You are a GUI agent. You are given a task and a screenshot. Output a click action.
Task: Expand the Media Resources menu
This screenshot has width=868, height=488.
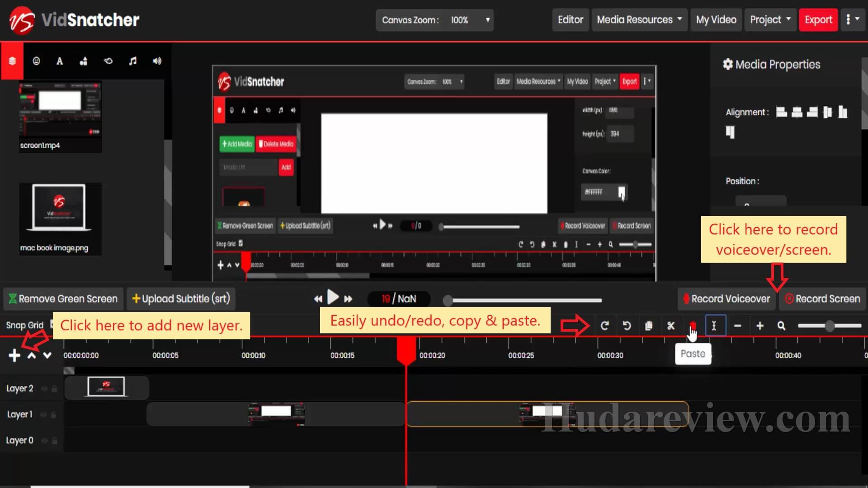pos(639,20)
